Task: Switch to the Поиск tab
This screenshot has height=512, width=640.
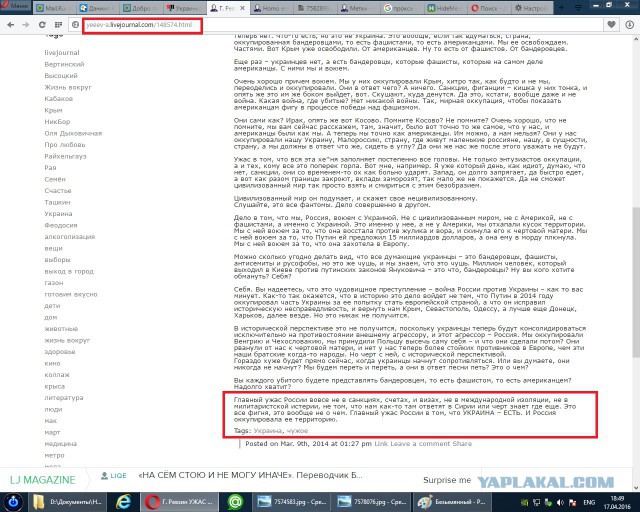Action: click(x=487, y=8)
